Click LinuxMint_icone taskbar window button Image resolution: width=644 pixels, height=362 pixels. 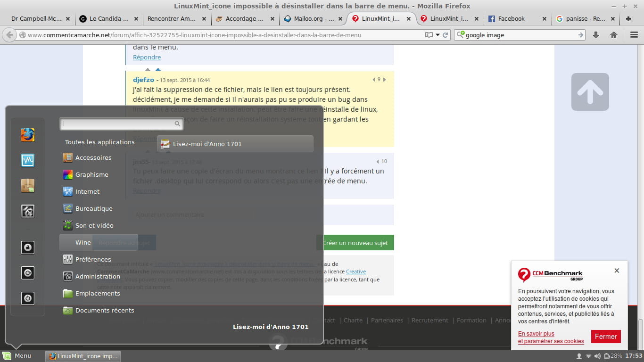[x=83, y=356]
